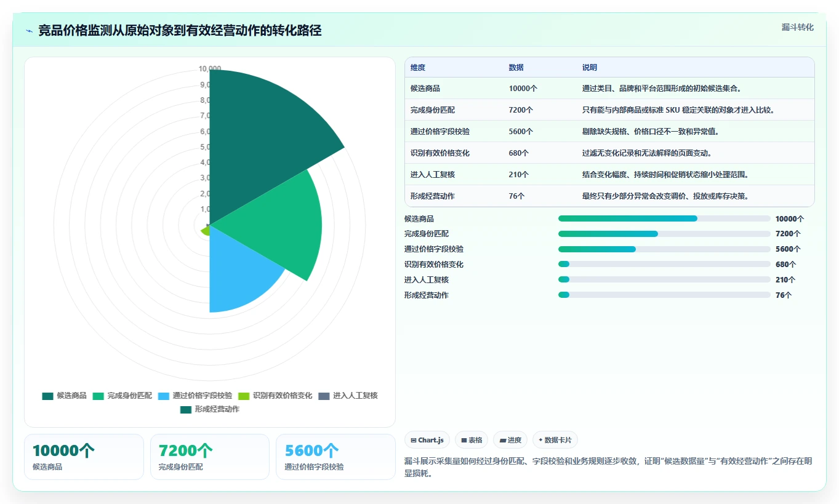Viewport: 839px width, 504px height.
Task: Click the 完成身份匹配 progress bar
Action: point(664,234)
